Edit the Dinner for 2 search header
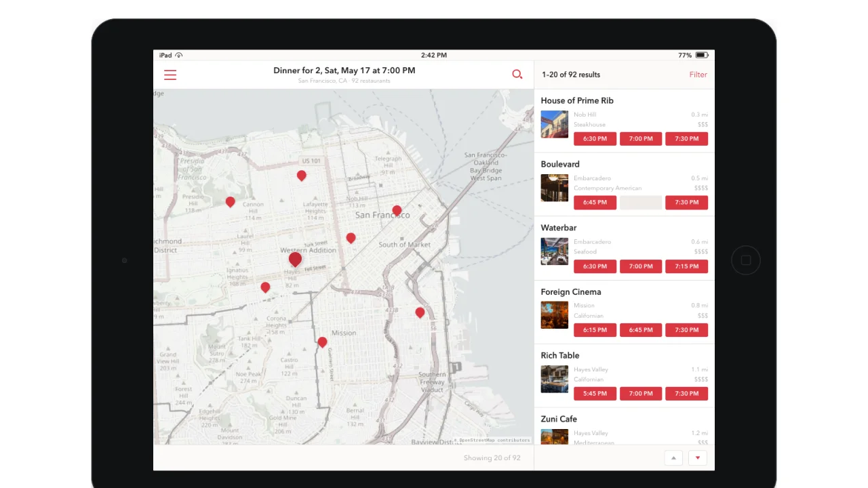Screen dimensions: 868x488 click(x=344, y=70)
